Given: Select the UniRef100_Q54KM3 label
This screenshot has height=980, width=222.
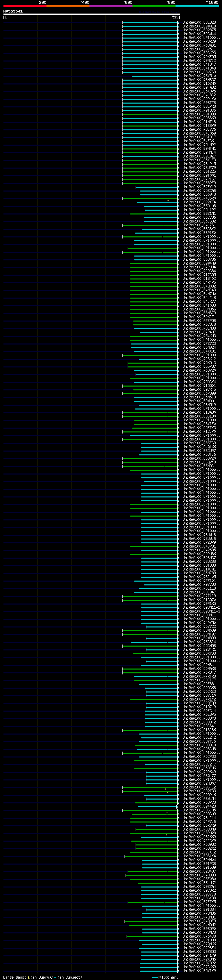Looking at the screenshot, I should [x=199, y=336].
